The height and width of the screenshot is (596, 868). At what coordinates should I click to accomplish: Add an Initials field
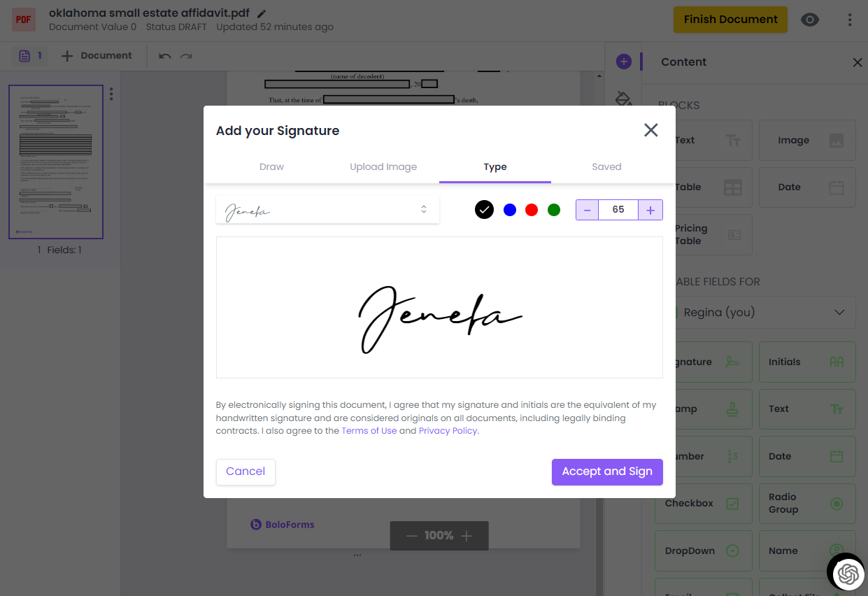point(806,362)
